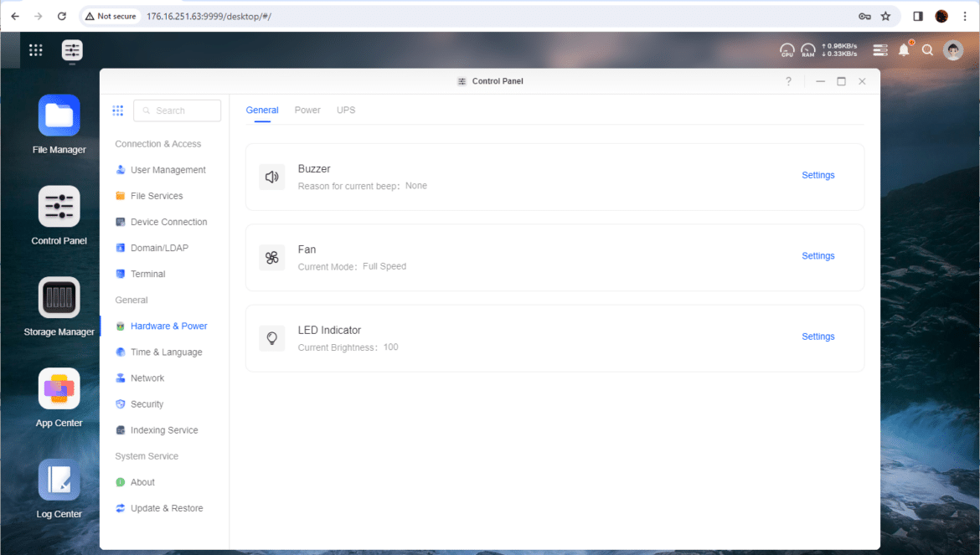Check CPU usage gauge icon
The height and width of the screenshot is (555, 980).
tap(787, 50)
